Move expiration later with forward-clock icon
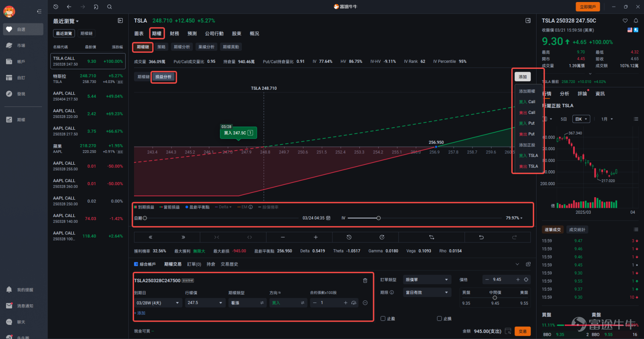This screenshot has width=644, height=339. pos(382,237)
